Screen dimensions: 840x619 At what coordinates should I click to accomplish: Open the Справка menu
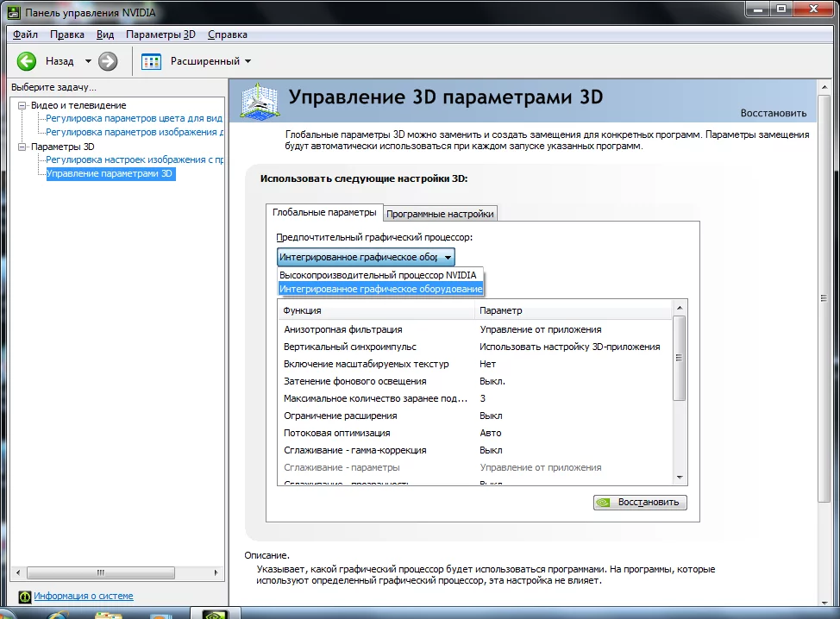pyautogui.click(x=227, y=34)
